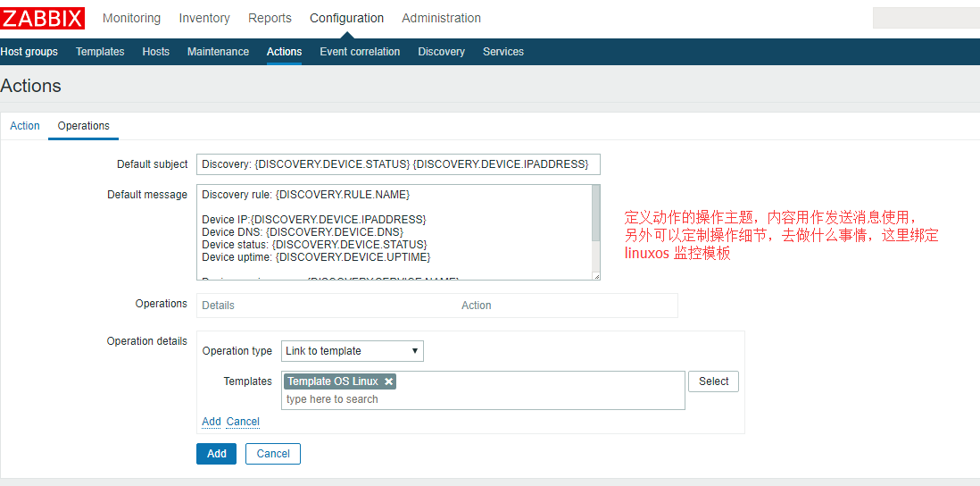This screenshot has width=980, height=486.
Task: Go to the Reports menu
Action: pos(270,18)
